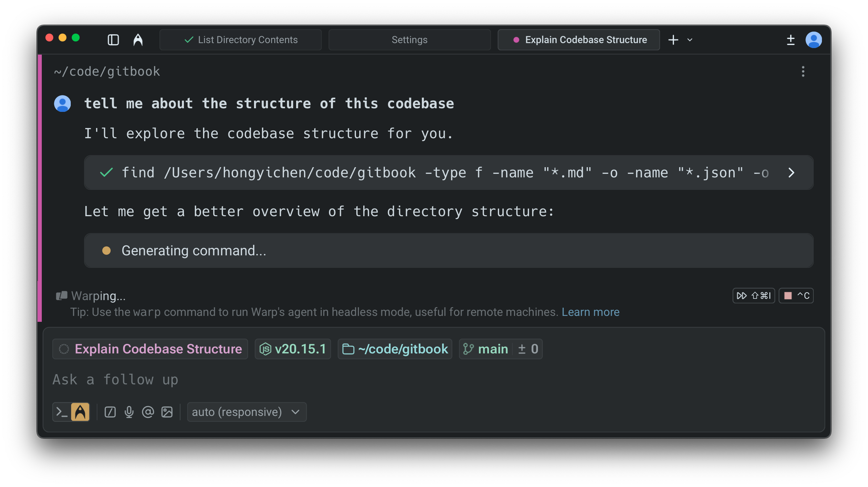Open the auto (responsive) model dropdown

(x=246, y=412)
